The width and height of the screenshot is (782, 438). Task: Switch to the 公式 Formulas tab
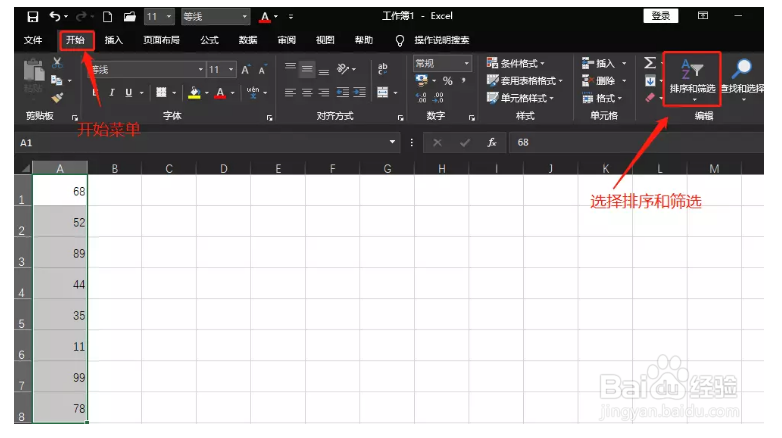209,40
